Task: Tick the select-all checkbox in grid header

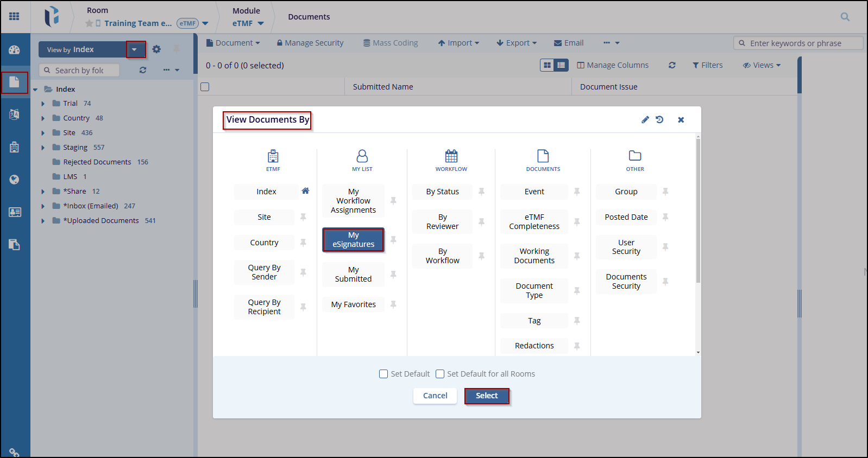Action: pyautogui.click(x=205, y=87)
